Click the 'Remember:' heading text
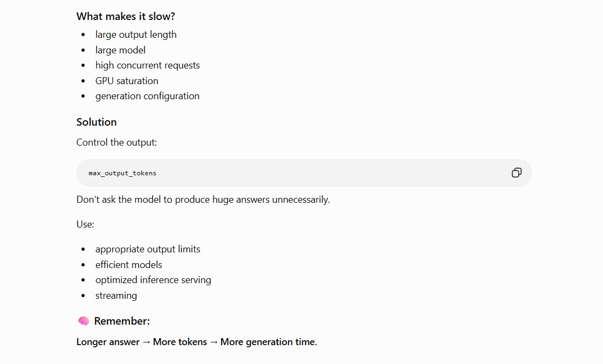The height and width of the screenshot is (364, 603). (122, 321)
